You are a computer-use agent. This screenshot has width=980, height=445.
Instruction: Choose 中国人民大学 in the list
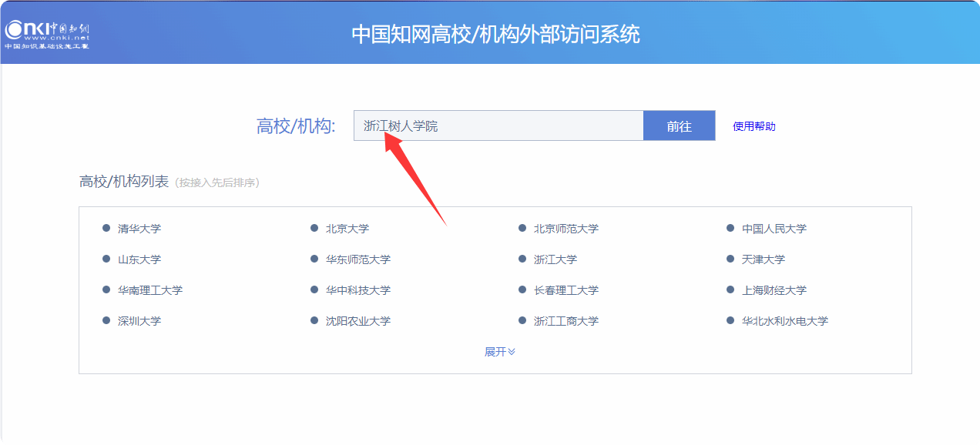tap(774, 229)
